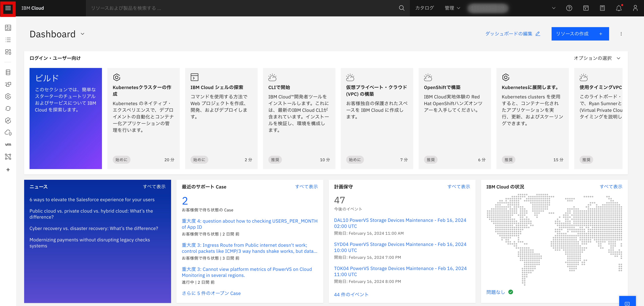Expand the Dashboard title dropdown chevron
Image resolution: width=644 pixels, height=306 pixels.
(83, 34)
